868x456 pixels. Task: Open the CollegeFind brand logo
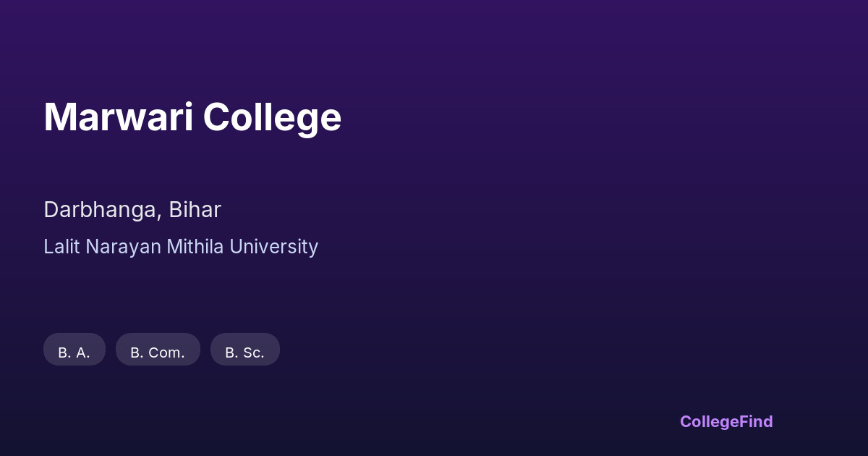[x=726, y=421]
